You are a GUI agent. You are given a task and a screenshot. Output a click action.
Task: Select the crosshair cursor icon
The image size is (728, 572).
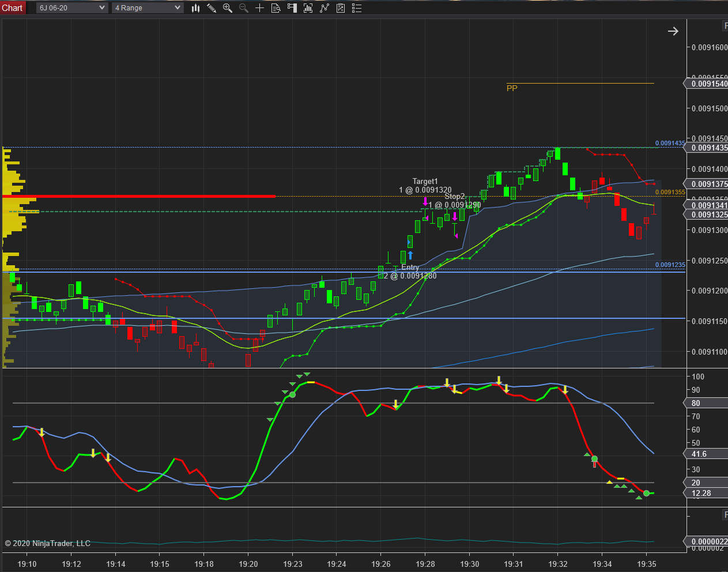point(260,7)
